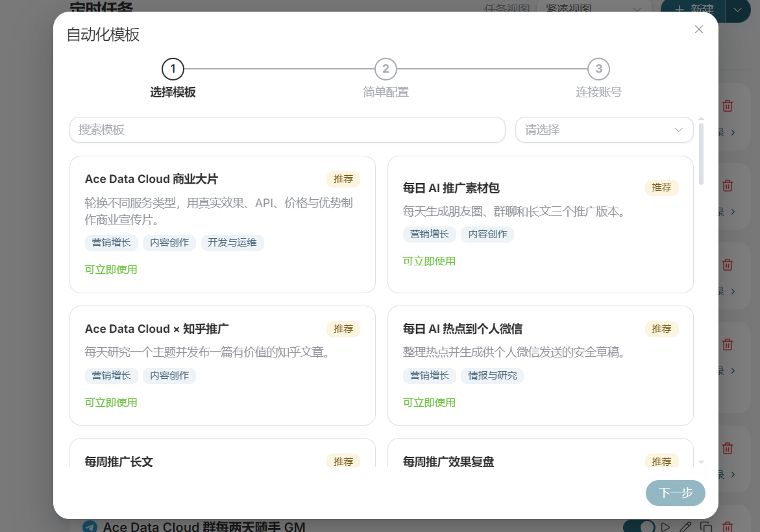Switch to the 简单配置 step label

tap(386, 92)
